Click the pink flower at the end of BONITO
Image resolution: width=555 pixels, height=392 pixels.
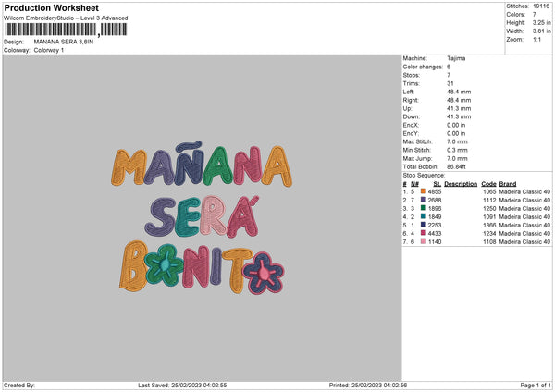[265, 272]
